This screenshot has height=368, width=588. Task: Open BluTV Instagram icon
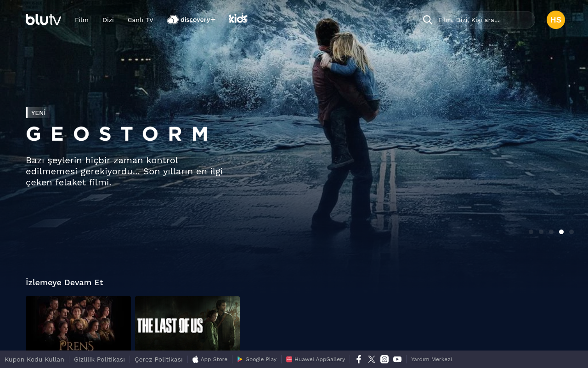click(x=384, y=359)
